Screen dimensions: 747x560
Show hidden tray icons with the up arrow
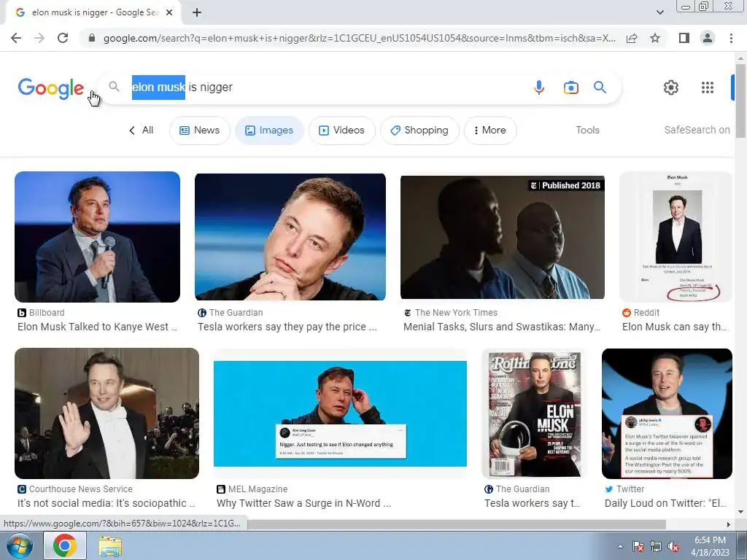(x=620, y=546)
